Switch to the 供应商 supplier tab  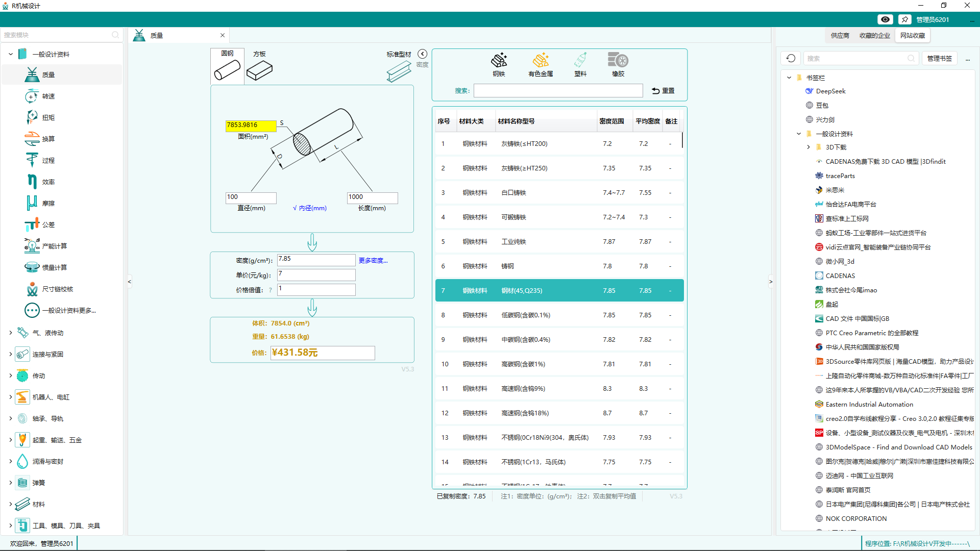[x=840, y=36]
